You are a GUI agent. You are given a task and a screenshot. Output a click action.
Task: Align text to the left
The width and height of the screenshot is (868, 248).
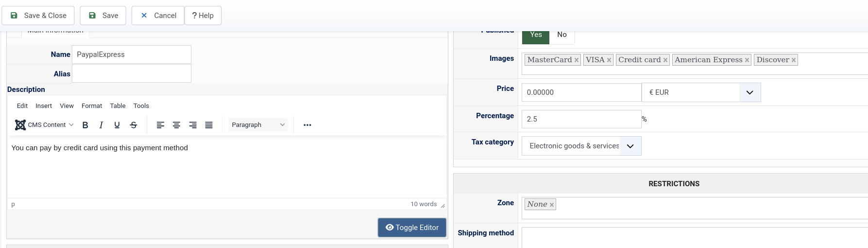tap(160, 125)
